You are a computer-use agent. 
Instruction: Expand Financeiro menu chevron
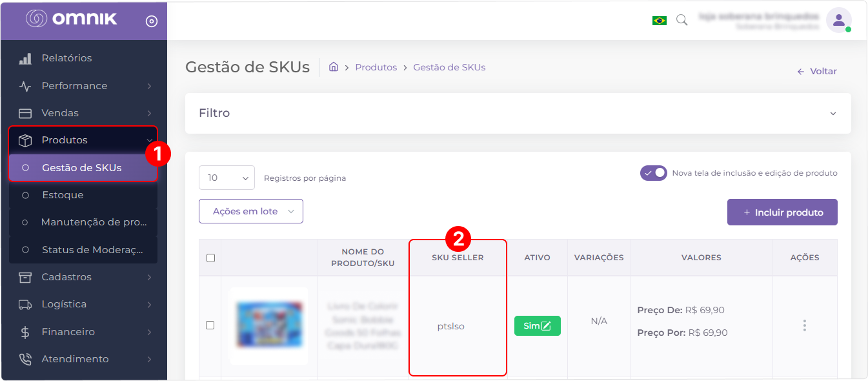pos(149,332)
